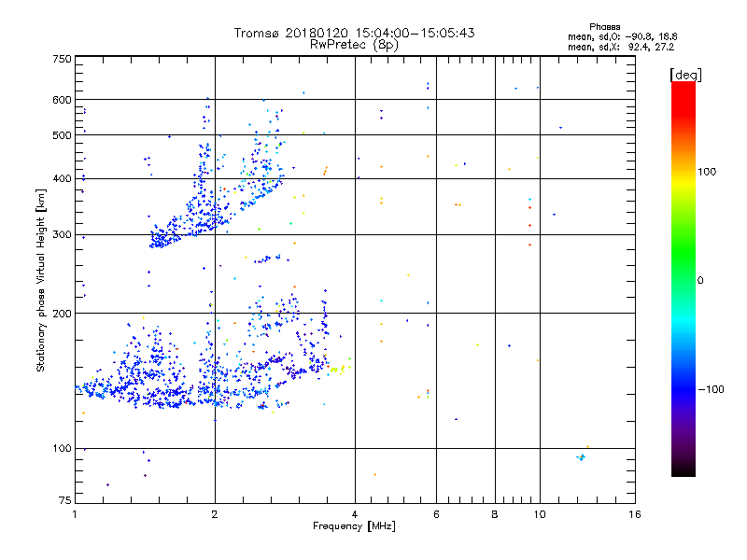The image size is (747, 560).
Task: Click the y-axis label '75'
Action: 65,500
